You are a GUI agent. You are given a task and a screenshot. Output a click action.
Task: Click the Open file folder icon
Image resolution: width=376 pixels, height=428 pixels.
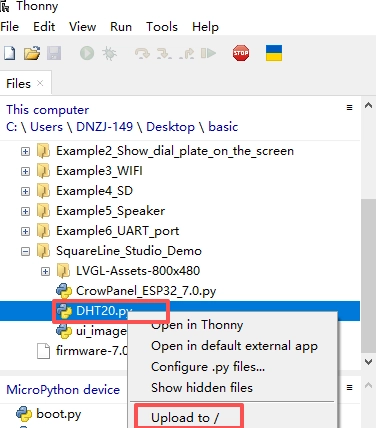pyautogui.click(x=32, y=53)
